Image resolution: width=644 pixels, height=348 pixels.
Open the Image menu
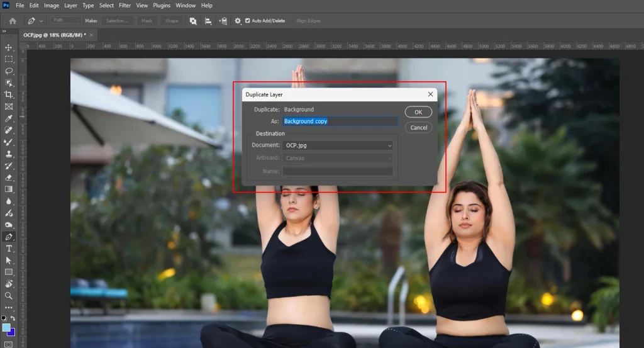pyautogui.click(x=52, y=5)
